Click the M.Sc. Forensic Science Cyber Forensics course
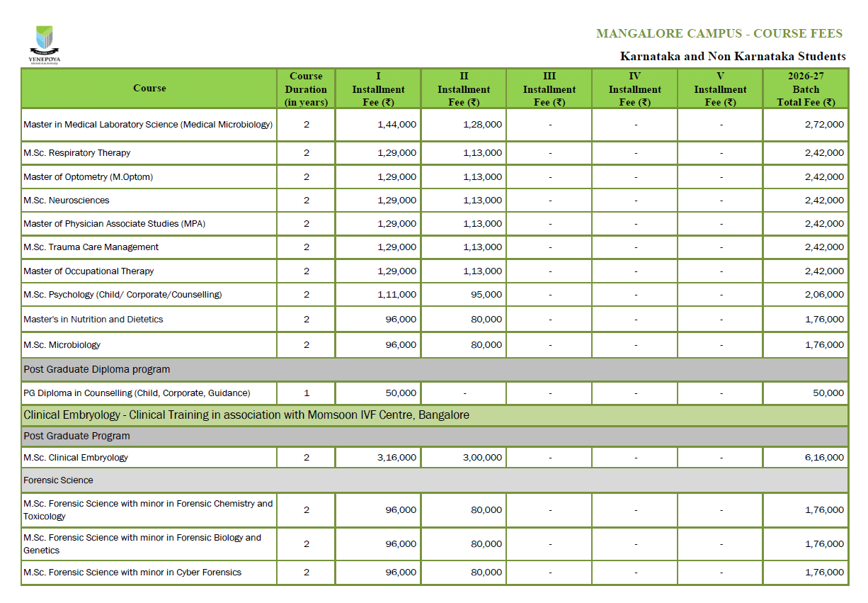 point(132,573)
